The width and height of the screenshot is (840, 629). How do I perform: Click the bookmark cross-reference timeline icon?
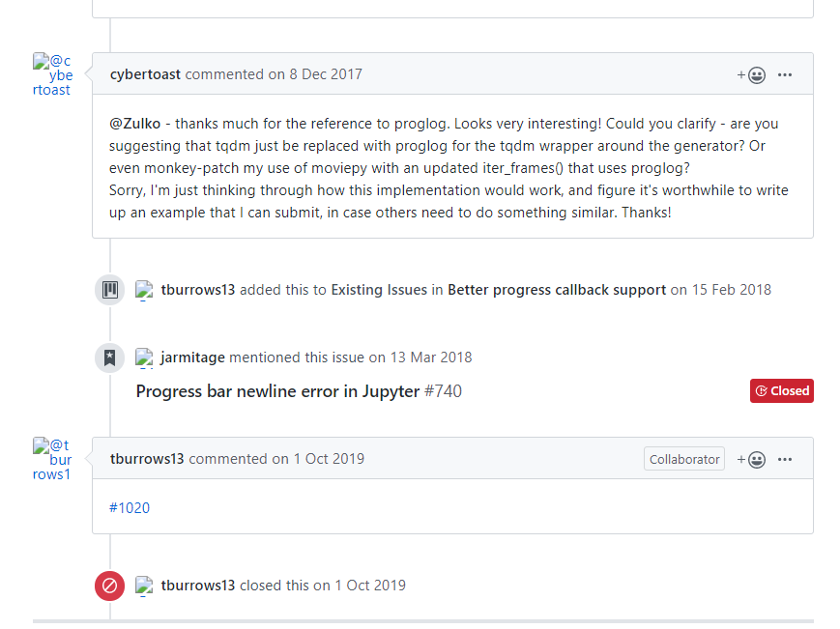[x=110, y=357]
